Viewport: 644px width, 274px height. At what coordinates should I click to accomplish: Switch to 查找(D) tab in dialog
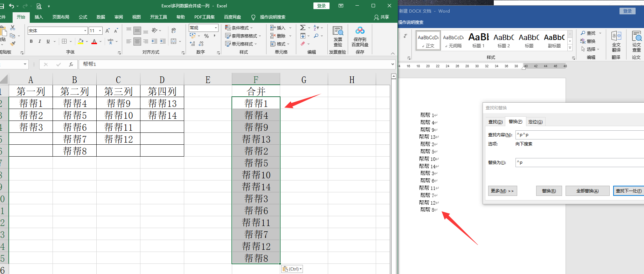pos(495,122)
